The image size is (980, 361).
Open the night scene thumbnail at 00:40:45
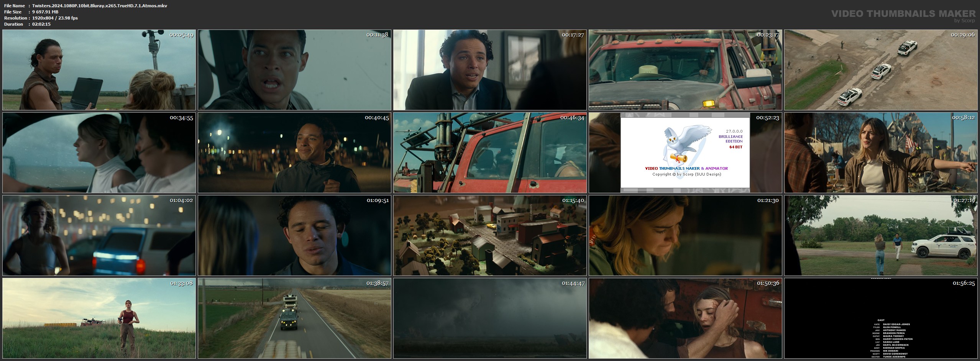[294, 153]
